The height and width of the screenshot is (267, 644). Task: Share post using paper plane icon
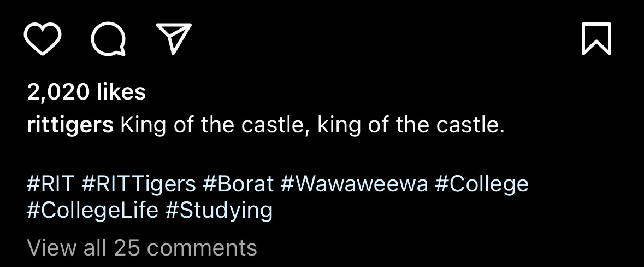click(174, 38)
